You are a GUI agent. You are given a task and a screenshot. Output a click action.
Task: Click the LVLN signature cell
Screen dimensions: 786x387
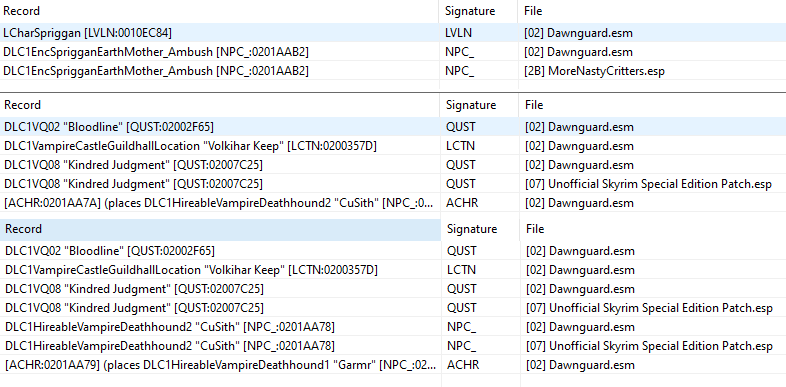pyautogui.click(x=458, y=33)
